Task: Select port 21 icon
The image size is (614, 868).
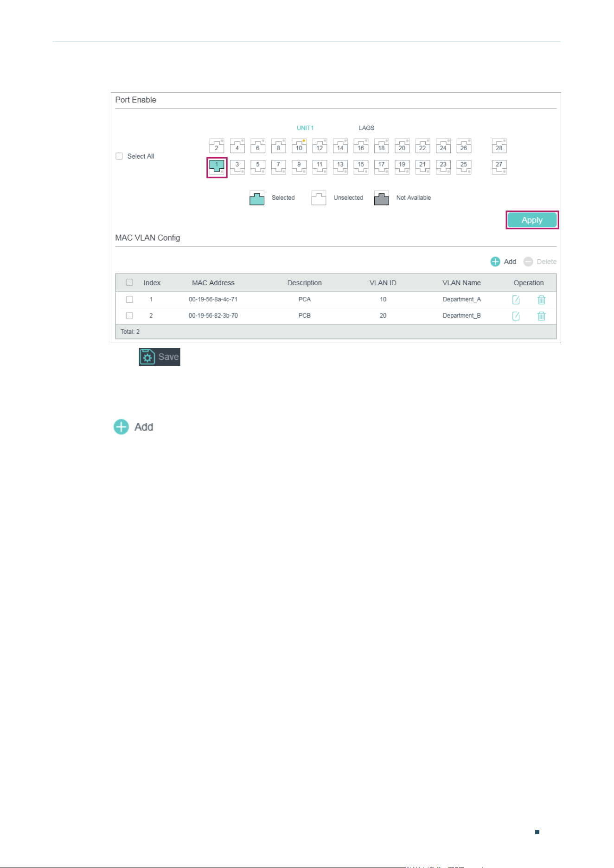Action: pos(422,167)
